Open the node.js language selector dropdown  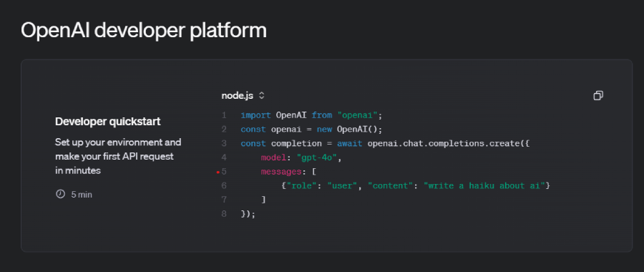coord(243,96)
